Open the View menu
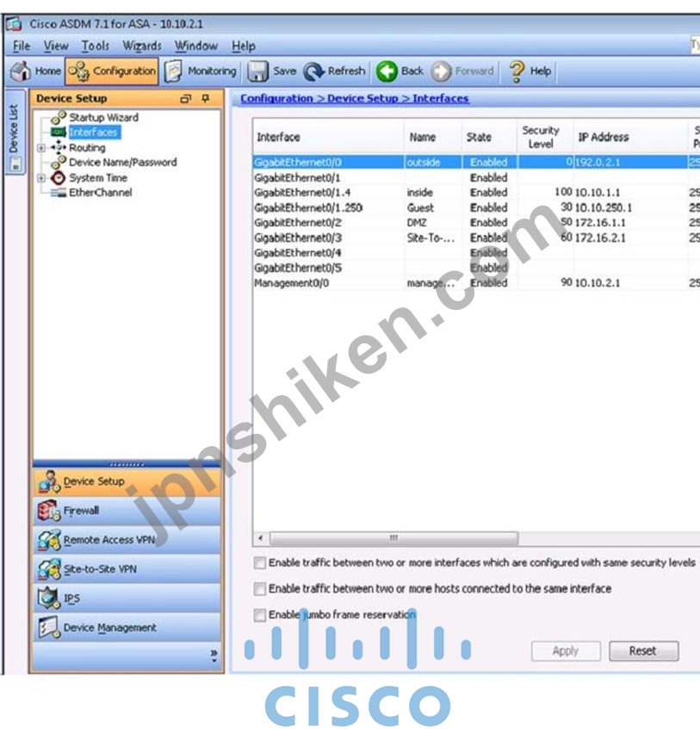The height and width of the screenshot is (729, 700). point(56,46)
